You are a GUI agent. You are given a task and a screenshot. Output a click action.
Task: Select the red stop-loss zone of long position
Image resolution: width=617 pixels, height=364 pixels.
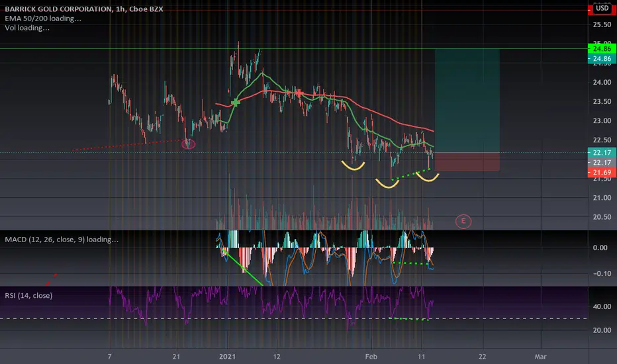pyautogui.click(x=467, y=161)
